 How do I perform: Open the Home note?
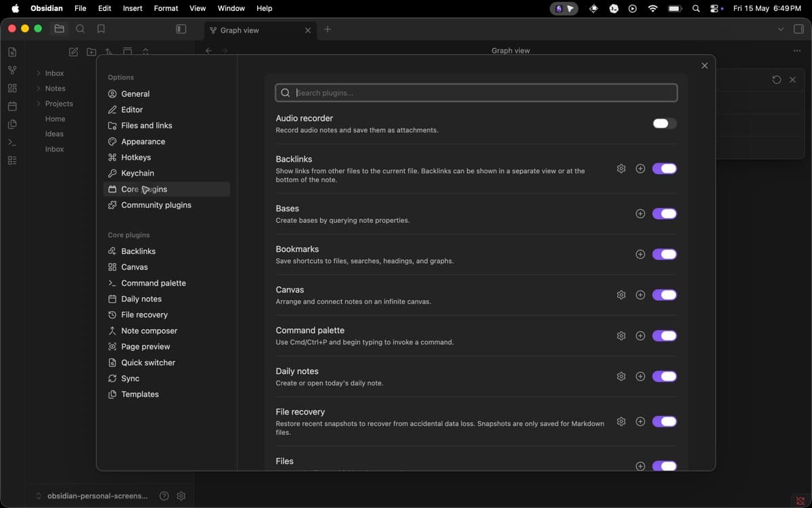point(55,119)
